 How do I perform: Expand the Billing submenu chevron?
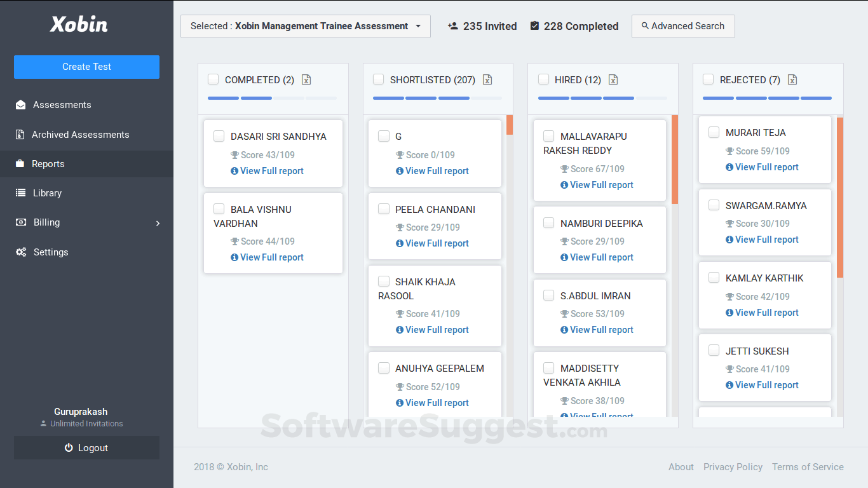tap(158, 223)
